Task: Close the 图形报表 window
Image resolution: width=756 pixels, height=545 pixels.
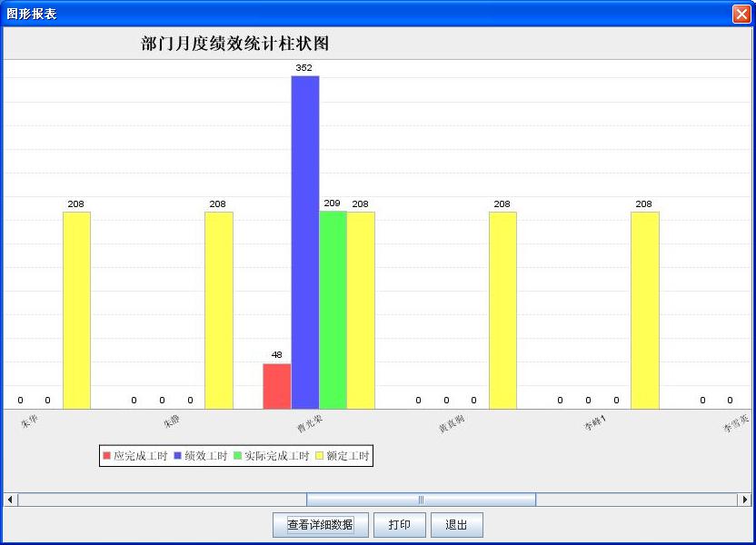Action: click(x=743, y=13)
